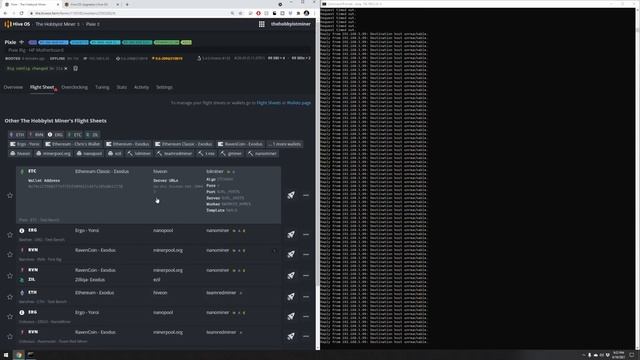Filter flight sheets by ERG coin
640x360 pixels.
(x=56, y=135)
